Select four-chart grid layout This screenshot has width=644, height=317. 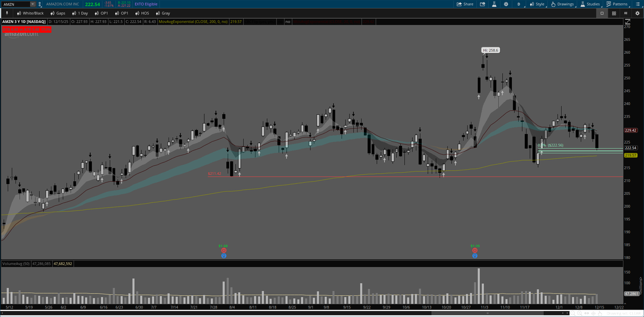(x=614, y=12)
